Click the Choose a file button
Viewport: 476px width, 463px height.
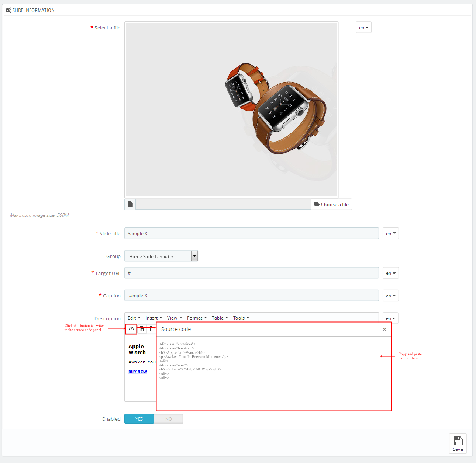[x=331, y=204]
